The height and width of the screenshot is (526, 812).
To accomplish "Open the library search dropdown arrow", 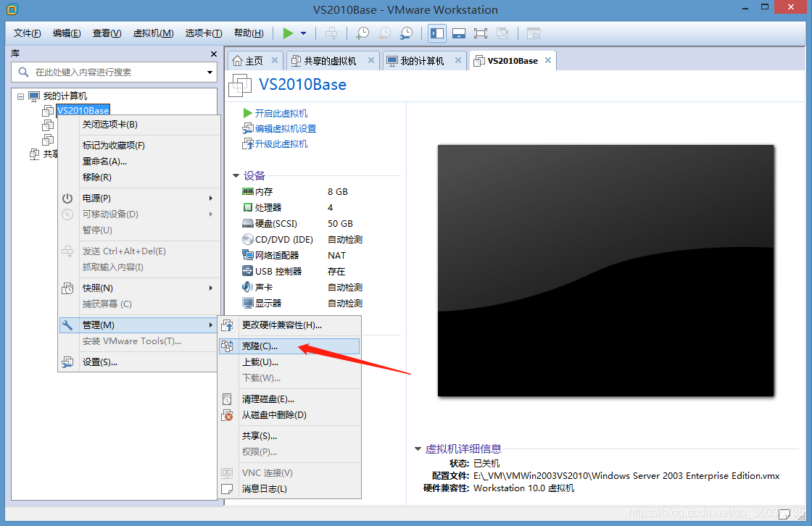I will (210, 72).
